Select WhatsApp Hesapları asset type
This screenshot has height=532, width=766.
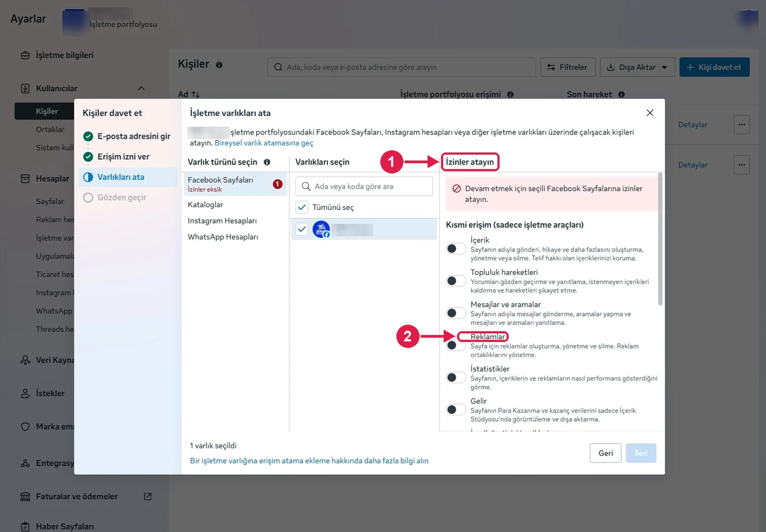(x=223, y=237)
